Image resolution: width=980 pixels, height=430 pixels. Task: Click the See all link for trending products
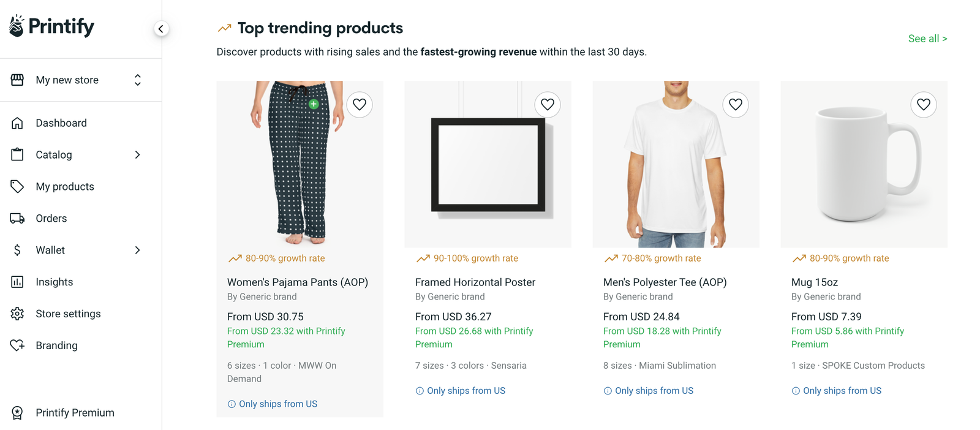pos(927,38)
